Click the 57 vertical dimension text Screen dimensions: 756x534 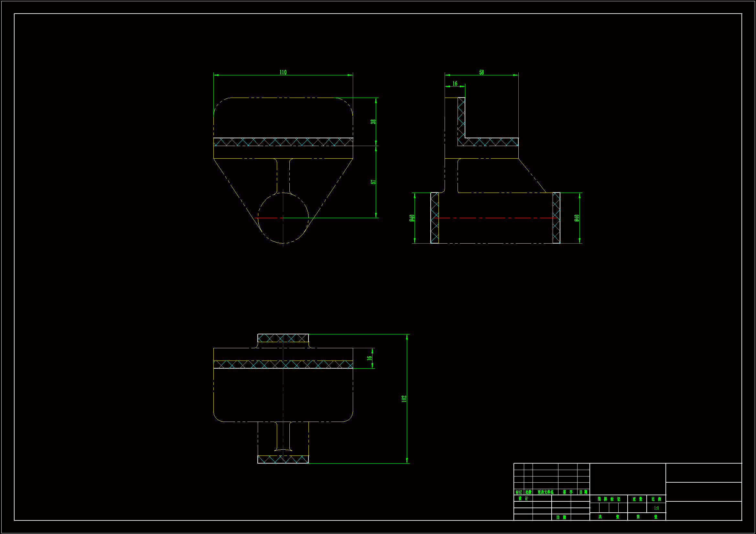point(373,182)
